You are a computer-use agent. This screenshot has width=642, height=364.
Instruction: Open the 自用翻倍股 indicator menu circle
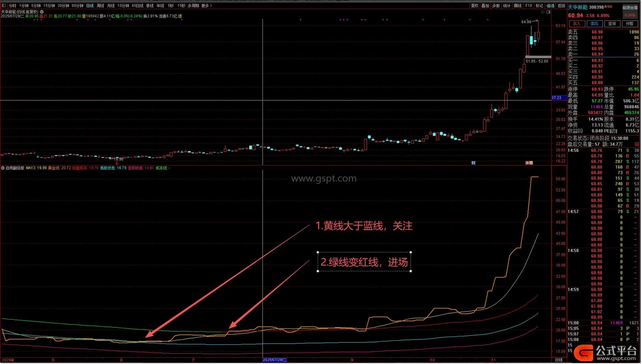[3, 168]
